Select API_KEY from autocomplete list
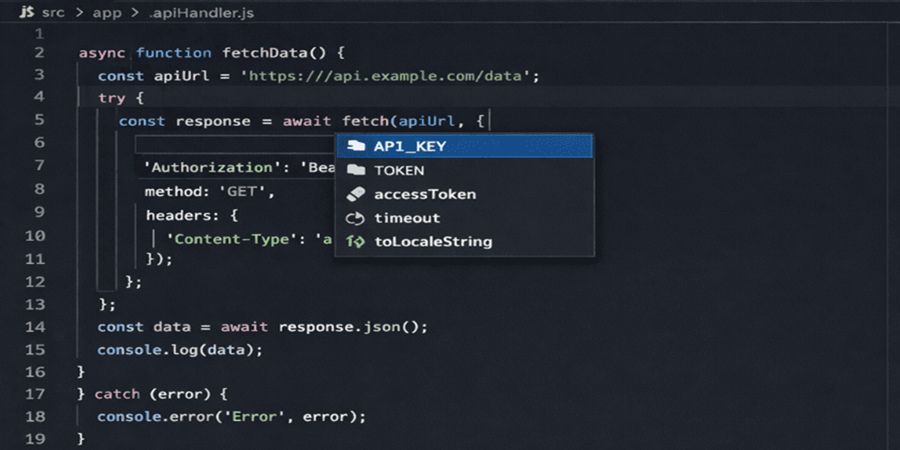Screen dimensions: 900x450 click(x=410, y=146)
